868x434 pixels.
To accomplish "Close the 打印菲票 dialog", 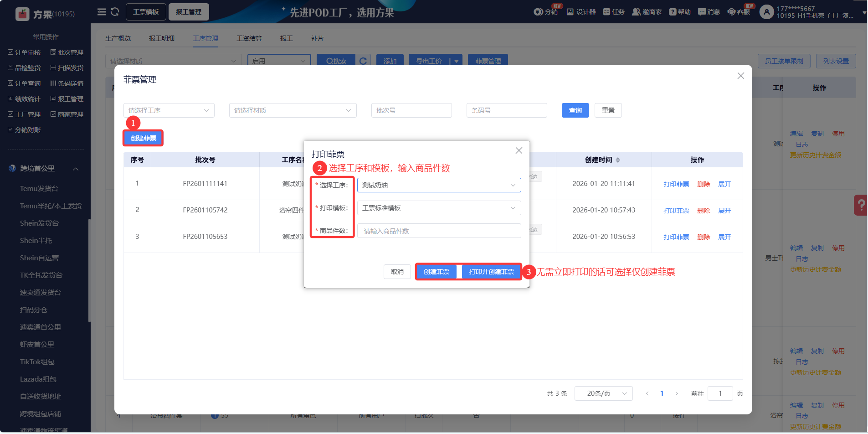I will coord(519,150).
